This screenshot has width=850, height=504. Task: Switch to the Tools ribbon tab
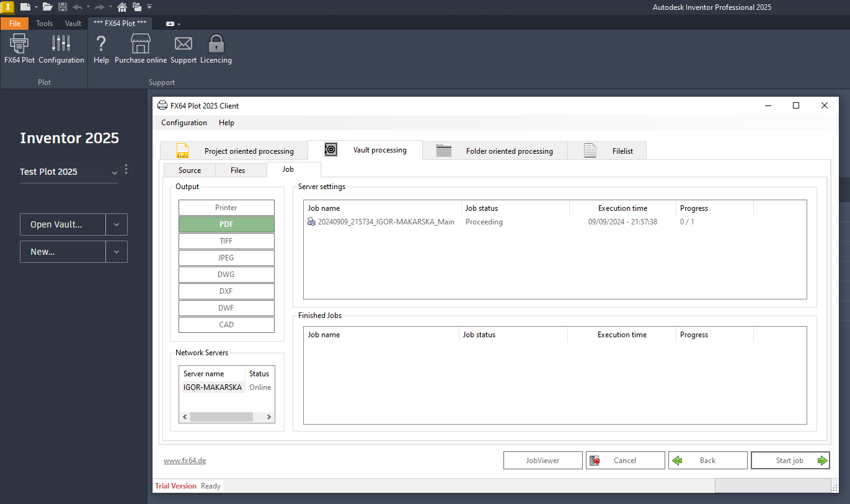pyautogui.click(x=45, y=24)
